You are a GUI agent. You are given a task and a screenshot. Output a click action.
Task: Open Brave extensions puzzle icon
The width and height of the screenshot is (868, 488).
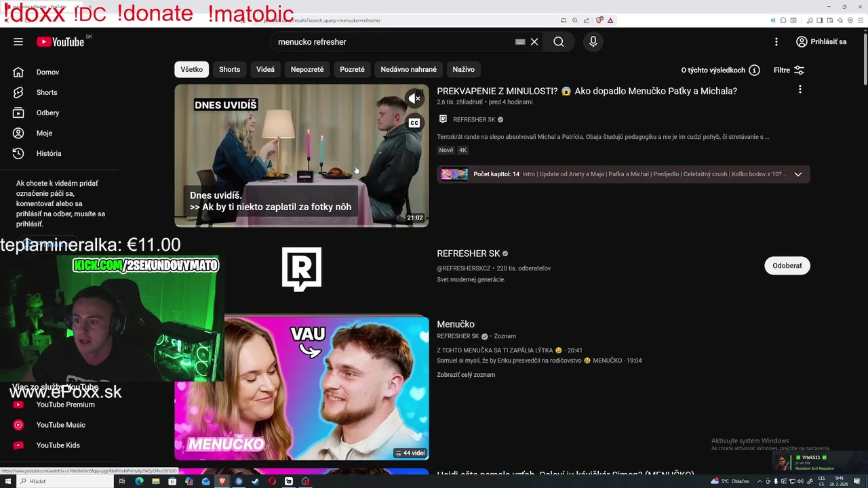pos(783,20)
